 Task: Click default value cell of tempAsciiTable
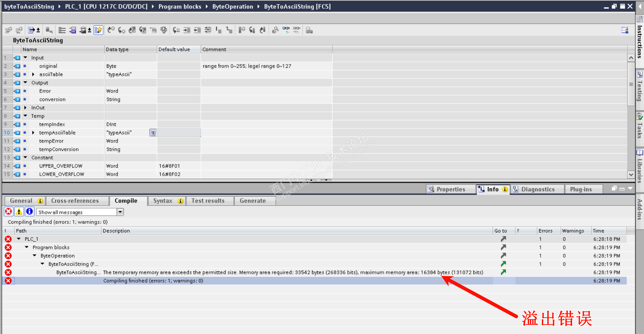tap(179, 133)
